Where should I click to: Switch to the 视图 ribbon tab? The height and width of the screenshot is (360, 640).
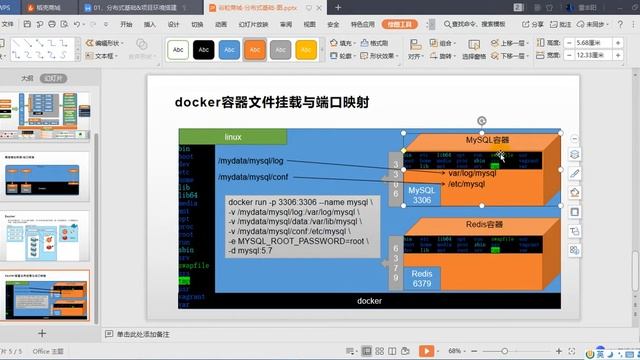pos(309,24)
